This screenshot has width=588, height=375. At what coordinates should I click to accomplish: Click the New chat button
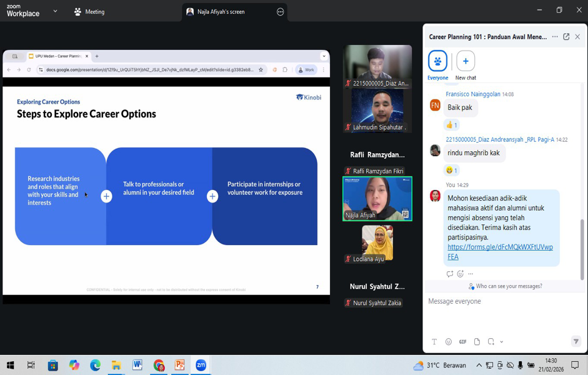(466, 61)
